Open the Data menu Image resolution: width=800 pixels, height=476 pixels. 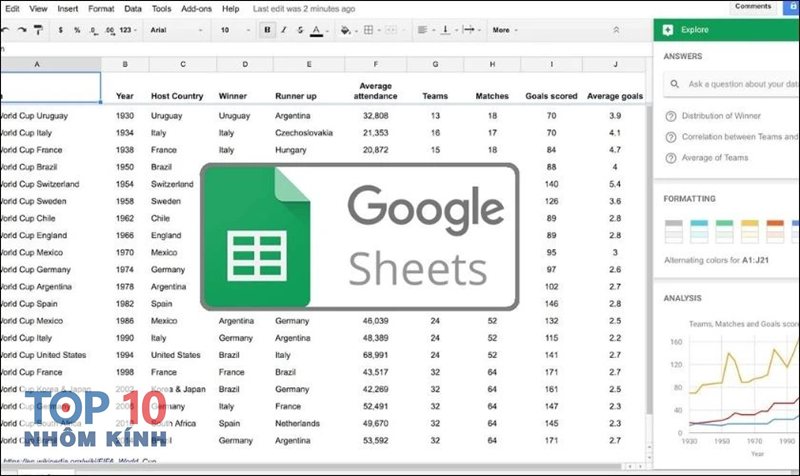click(x=133, y=9)
